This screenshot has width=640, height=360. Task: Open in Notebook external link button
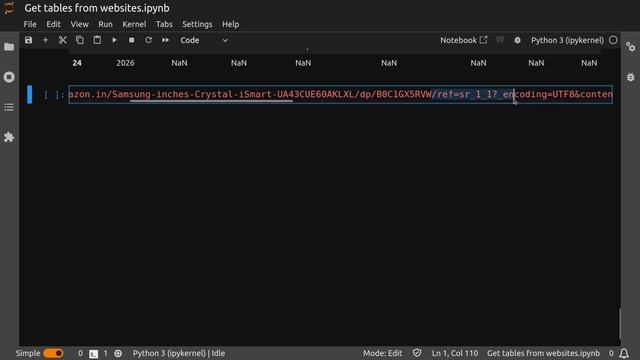pyautogui.click(x=464, y=40)
